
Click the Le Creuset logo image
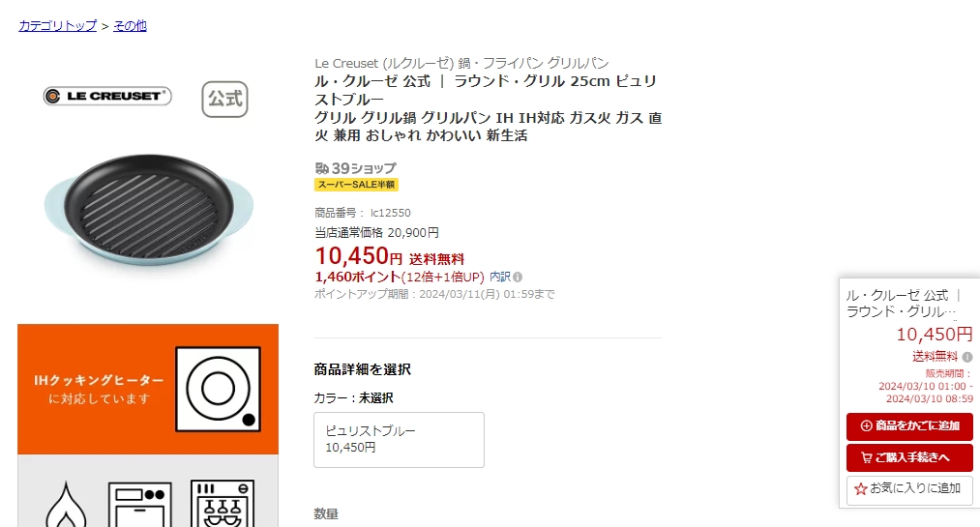click(107, 96)
